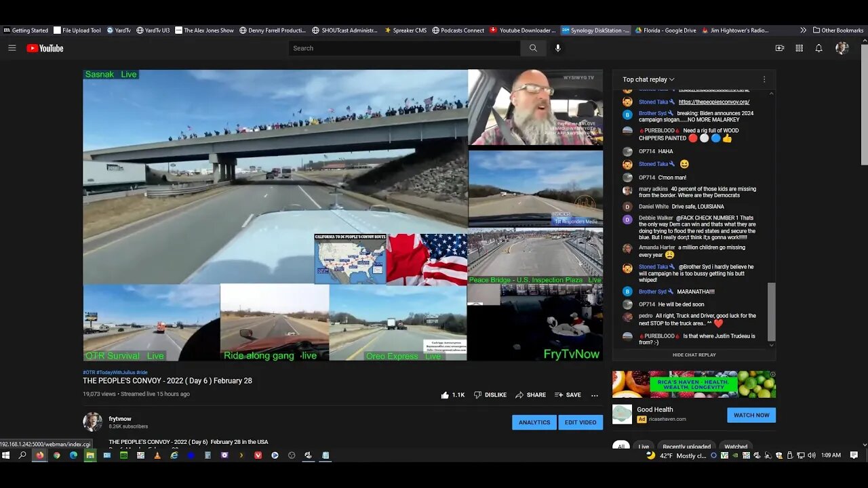Click the 1:09 AM taskbar clock
This screenshot has width=868, height=488.
coord(831,455)
